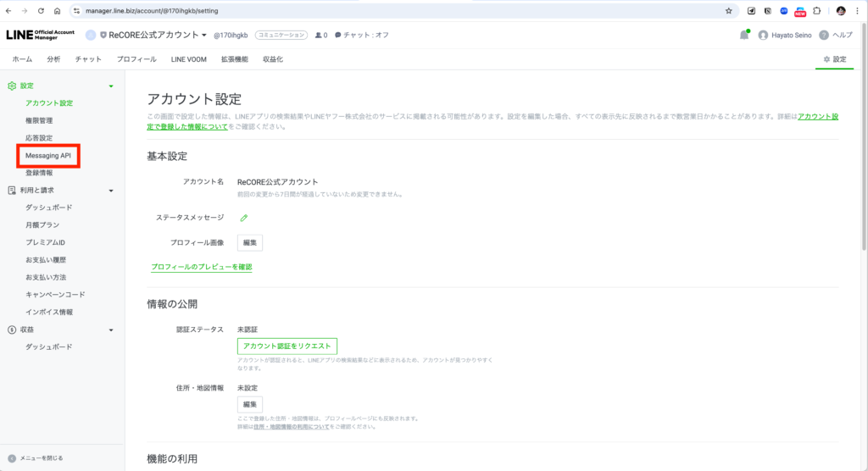The image size is (868, 471).
Task: Edit status message with pencil icon
Action: pos(243,218)
